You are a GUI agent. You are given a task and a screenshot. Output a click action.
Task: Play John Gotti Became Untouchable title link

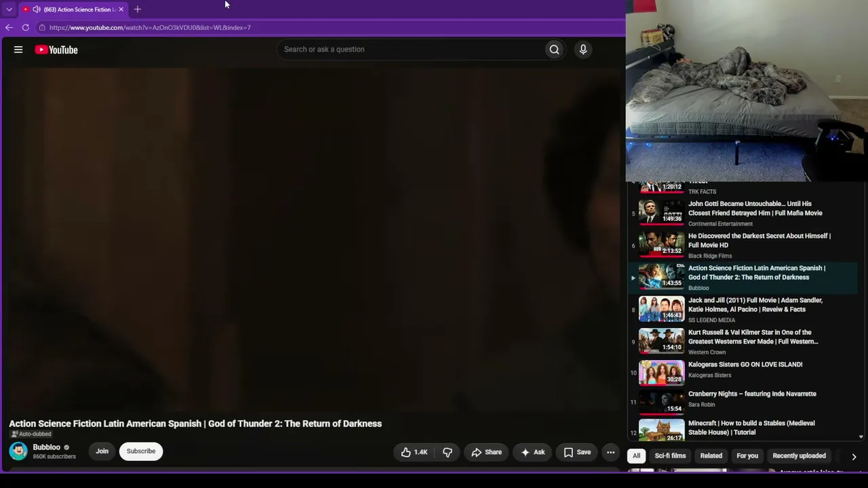point(755,208)
